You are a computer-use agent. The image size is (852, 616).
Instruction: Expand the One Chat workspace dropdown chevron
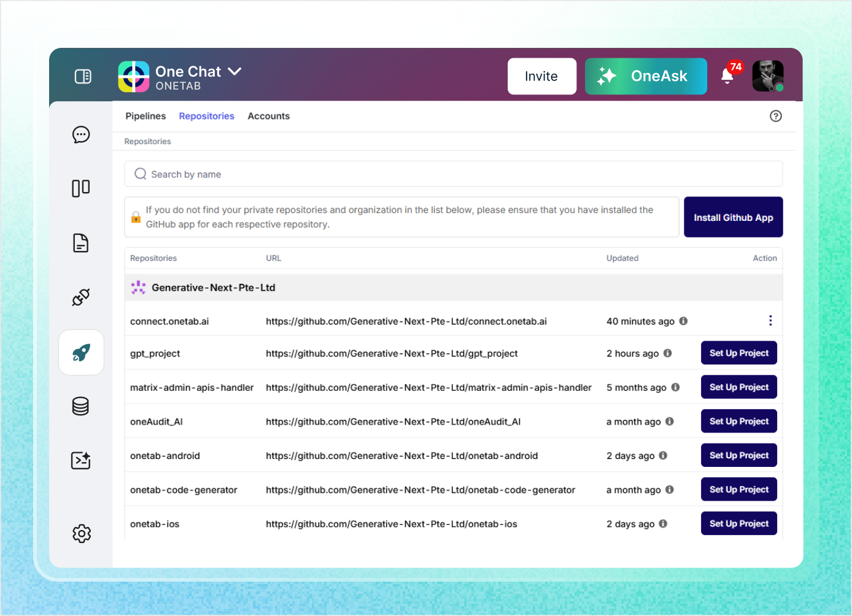click(x=234, y=71)
